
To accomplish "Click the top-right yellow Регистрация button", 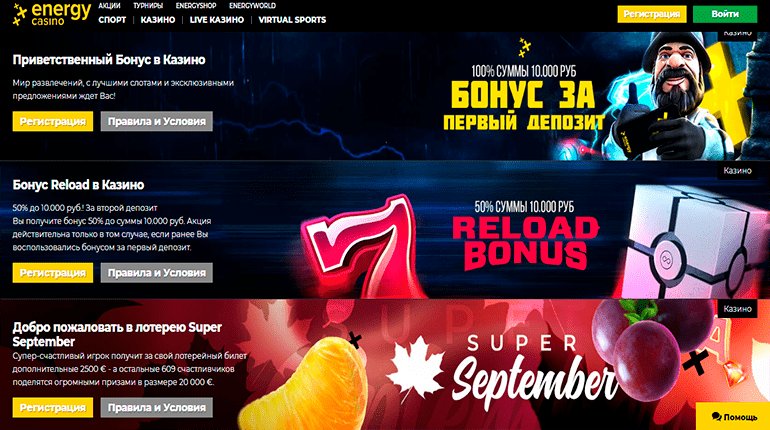I will click(x=652, y=14).
